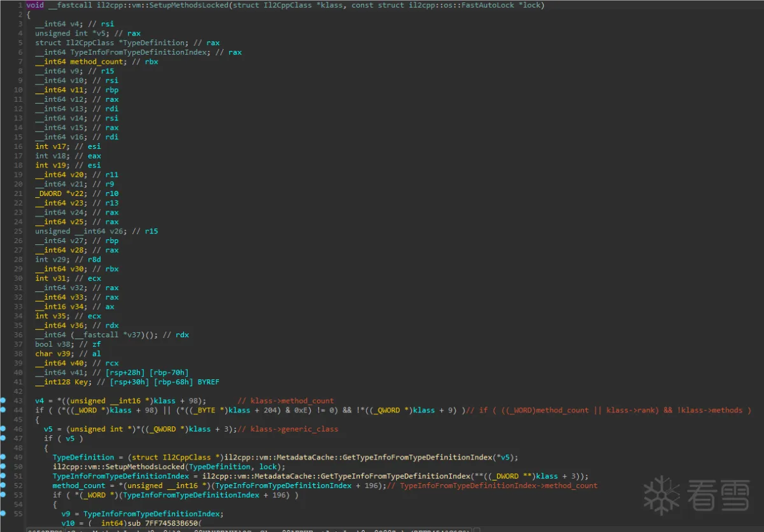Toggle the breakpoint dot beside line 43
Image resolution: width=764 pixels, height=532 pixels.
[3, 401]
